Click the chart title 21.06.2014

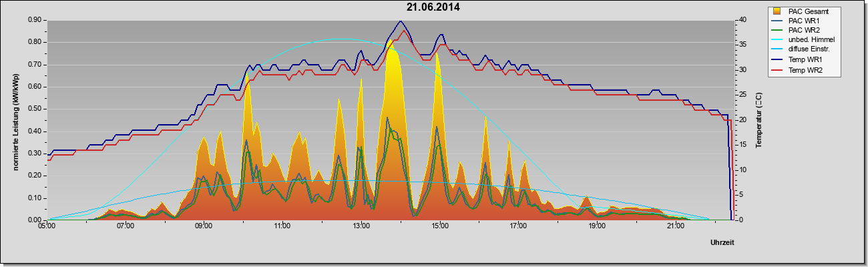(433, 7)
